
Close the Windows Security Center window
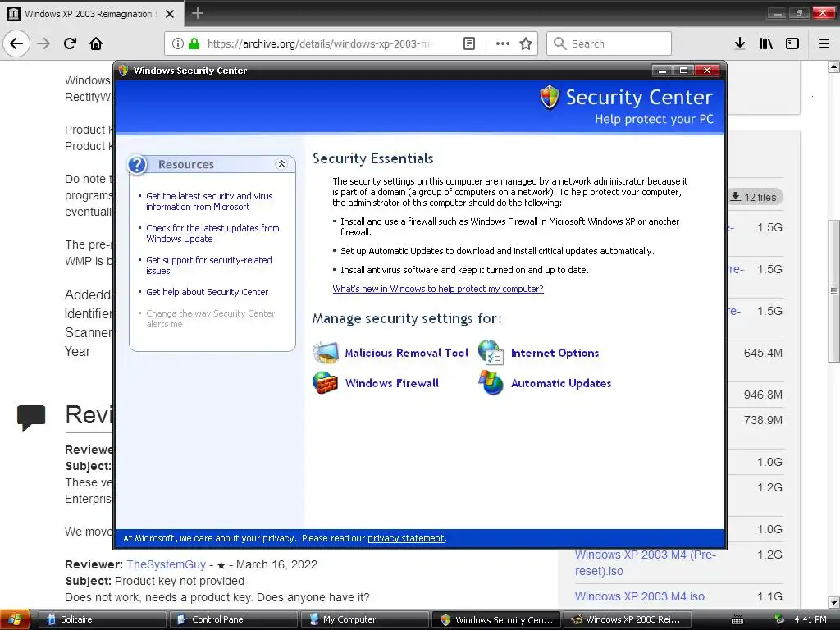[707, 71]
